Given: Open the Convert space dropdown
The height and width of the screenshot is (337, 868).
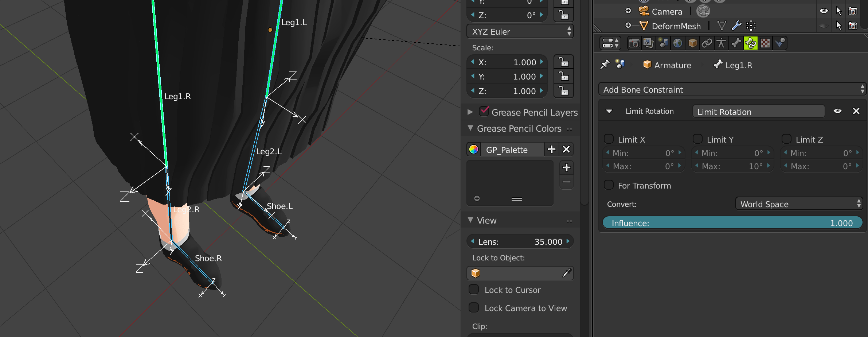Looking at the screenshot, I should pyautogui.click(x=799, y=204).
